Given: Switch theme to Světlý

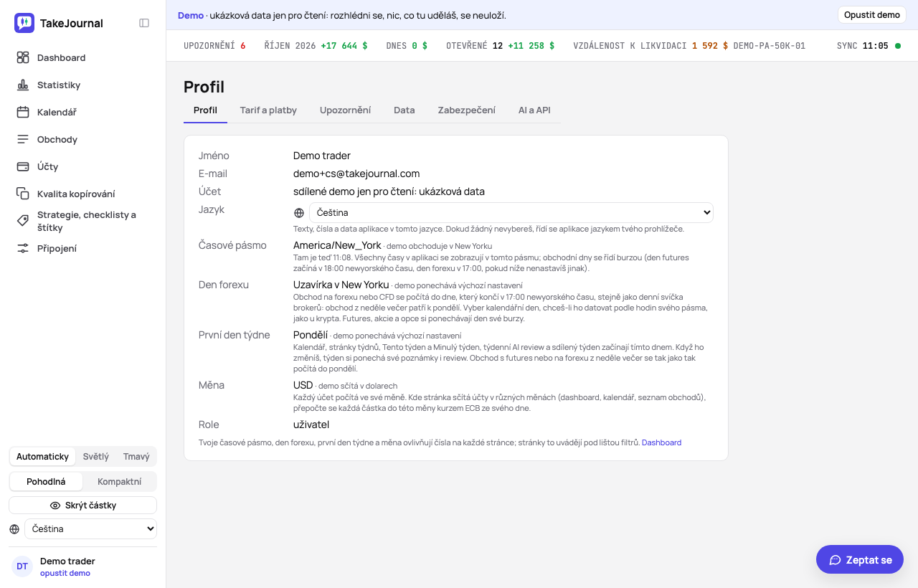Looking at the screenshot, I should 96,457.
